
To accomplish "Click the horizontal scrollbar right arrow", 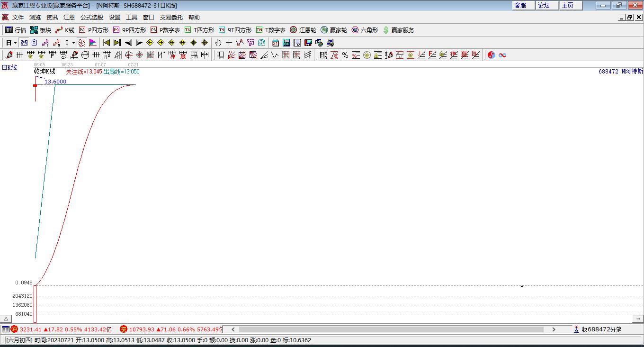I will (x=554, y=329).
